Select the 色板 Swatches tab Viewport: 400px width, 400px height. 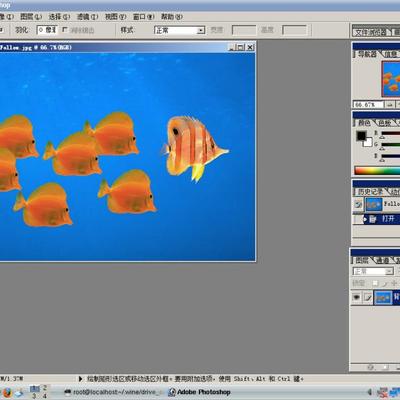384,123
